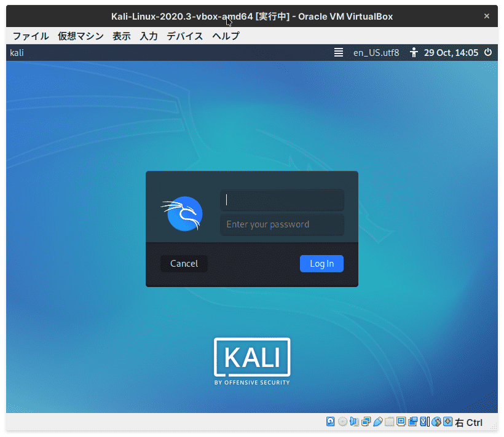Viewport: 504px width, 437px height.
Task: Click the keyboard capture arrow icon
Action: (447, 422)
